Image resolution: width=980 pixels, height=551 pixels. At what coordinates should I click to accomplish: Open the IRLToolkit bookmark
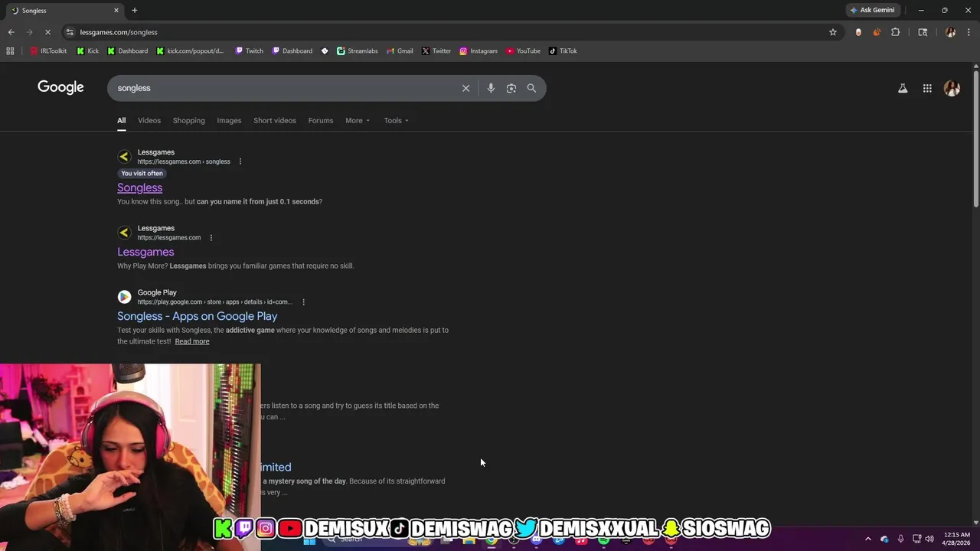[x=48, y=51]
